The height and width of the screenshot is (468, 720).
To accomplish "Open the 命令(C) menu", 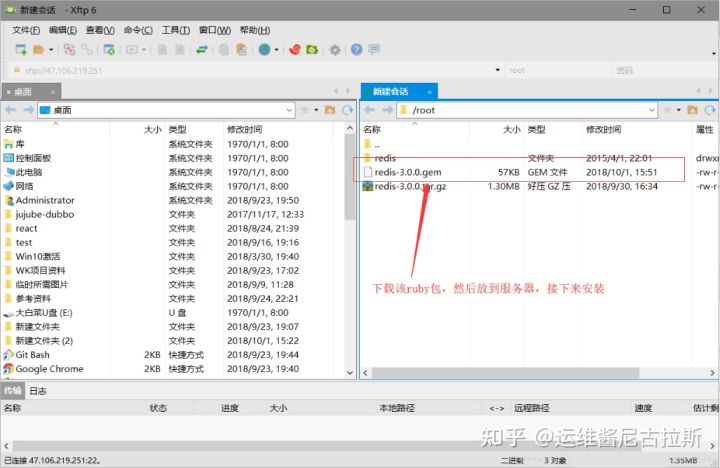I will pyautogui.click(x=138, y=30).
